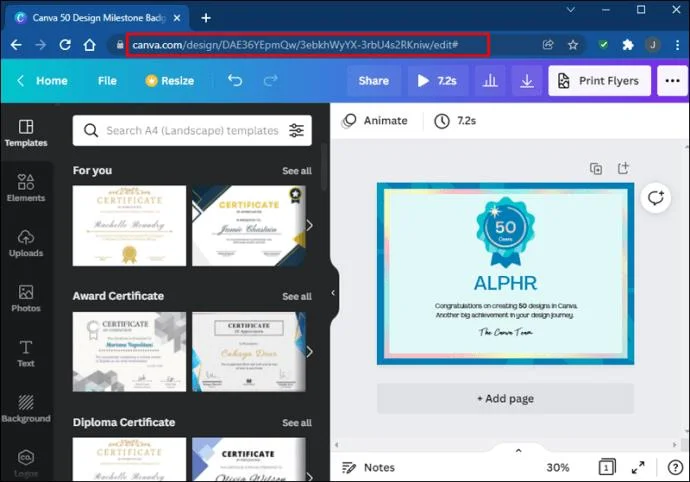Play the 7.2s presentation preview

coord(437,81)
